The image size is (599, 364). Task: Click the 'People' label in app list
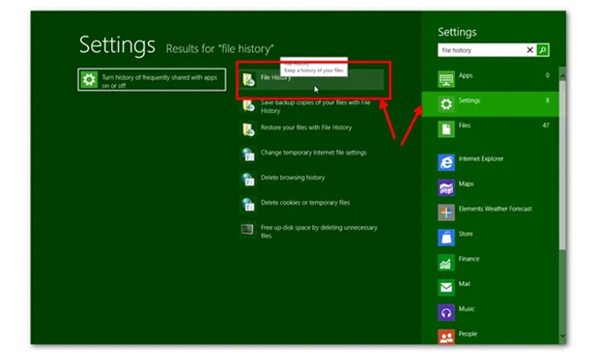click(x=468, y=334)
